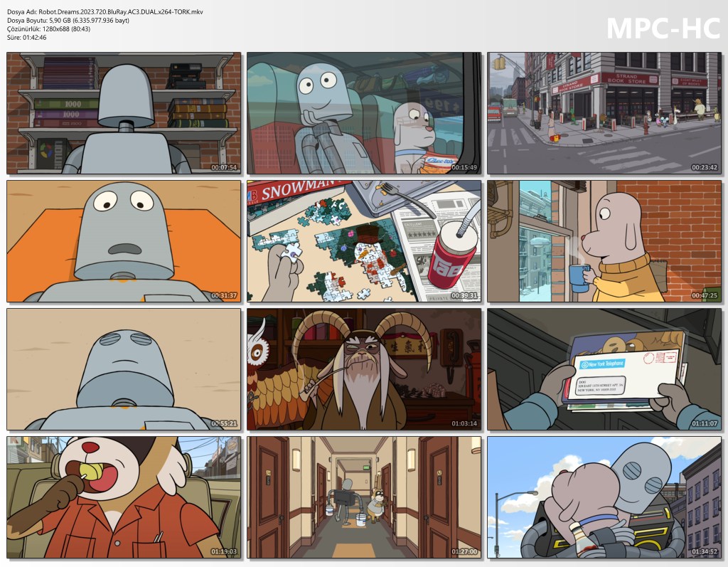
Task: Click the New York Telephone envelope frame at 01:11:07
Action: coord(604,369)
